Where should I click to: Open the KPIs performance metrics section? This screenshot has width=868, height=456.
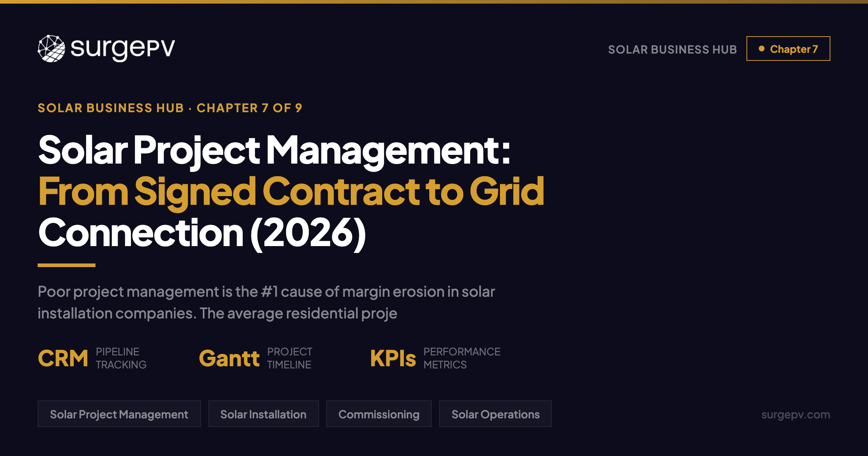(x=394, y=358)
